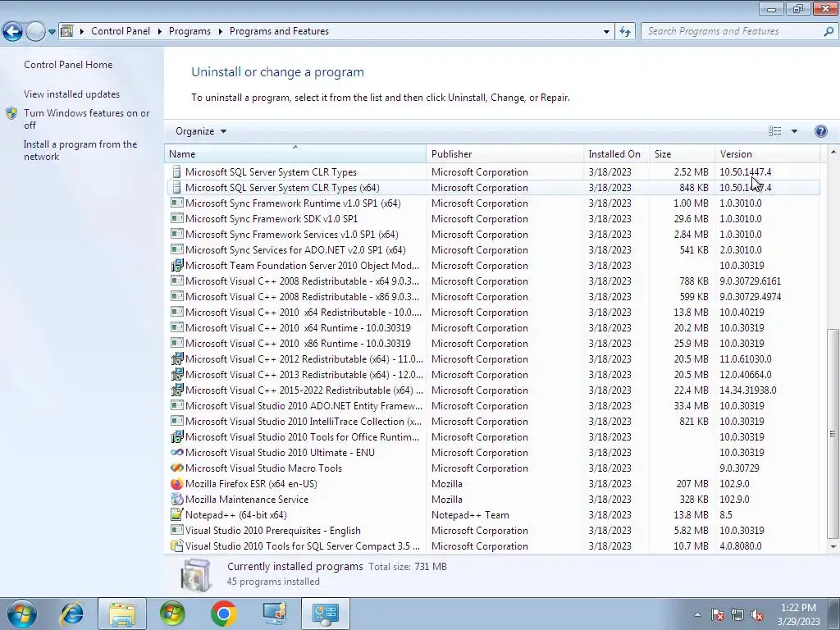Screen dimensions: 840x630
Task: Click Visual C++ 2015-2022 Redistributable icon
Action: click(177, 390)
